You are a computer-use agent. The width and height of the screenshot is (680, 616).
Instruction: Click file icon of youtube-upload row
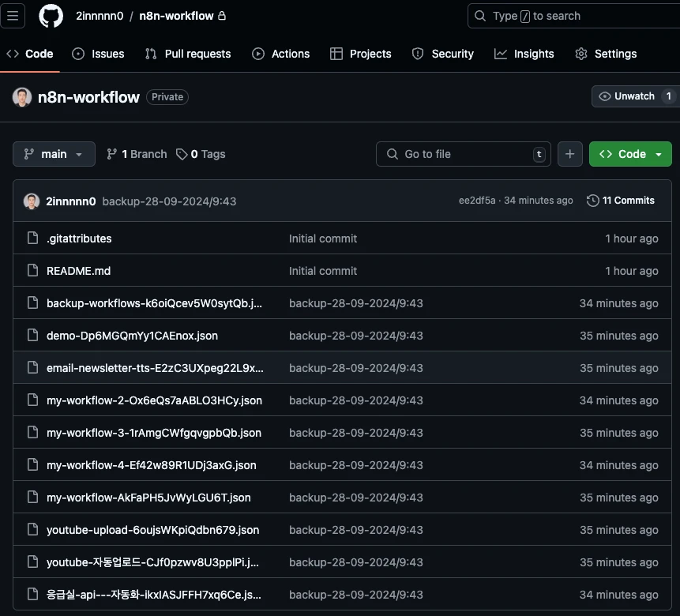[32, 530]
